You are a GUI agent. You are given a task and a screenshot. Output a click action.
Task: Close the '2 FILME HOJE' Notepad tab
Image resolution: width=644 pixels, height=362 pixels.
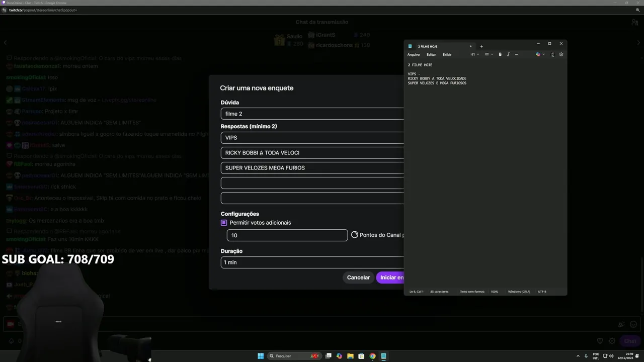point(470,46)
